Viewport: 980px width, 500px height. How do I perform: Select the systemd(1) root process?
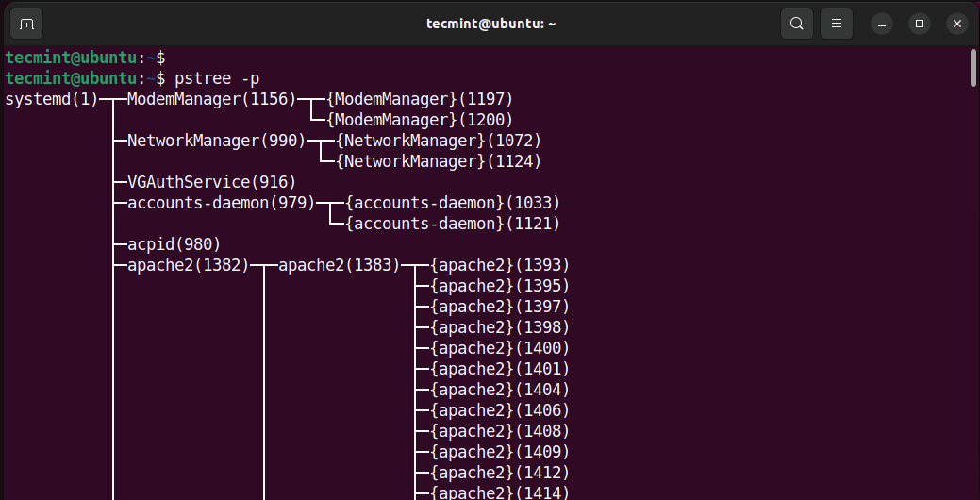52,99
